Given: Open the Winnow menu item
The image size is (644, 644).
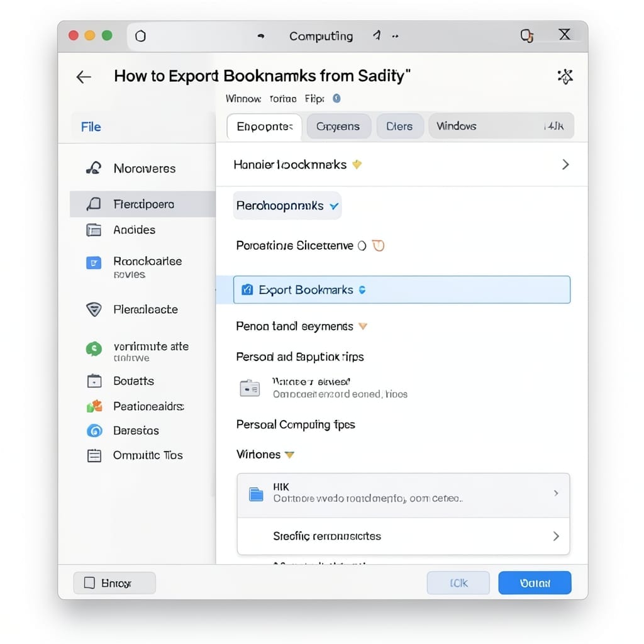Looking at the screenshot, I should 243,99.
